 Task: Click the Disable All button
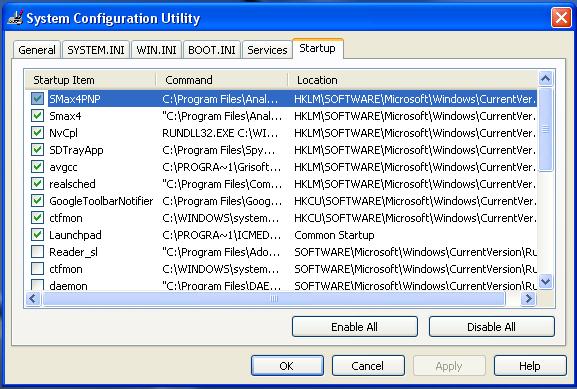tap(491, 327)
